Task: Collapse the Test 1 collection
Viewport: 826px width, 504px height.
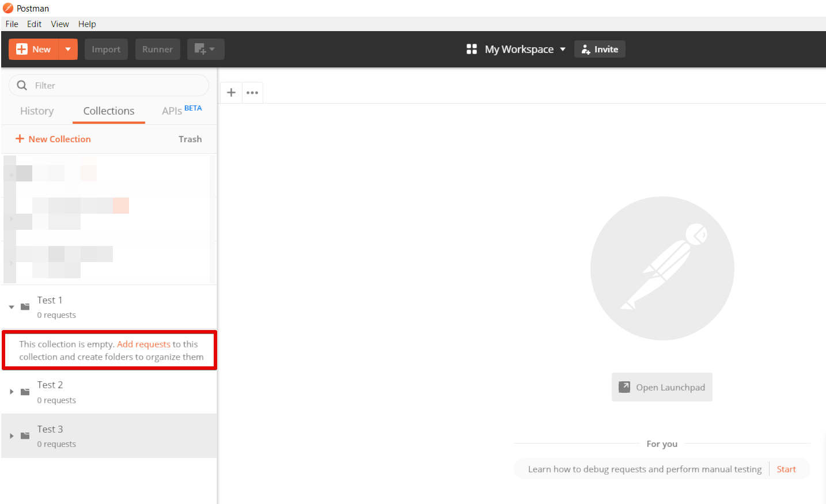Action: 12,307
